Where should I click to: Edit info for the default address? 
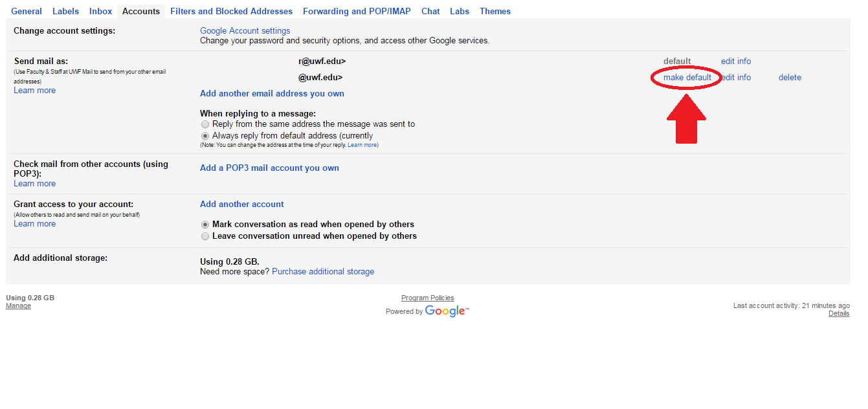(x=736, y=61)
